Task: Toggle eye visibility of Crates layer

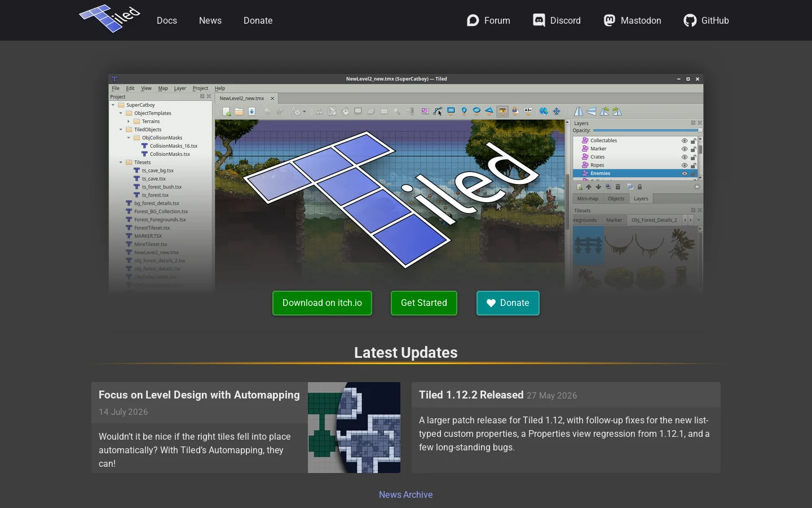Action: (685, 157)
